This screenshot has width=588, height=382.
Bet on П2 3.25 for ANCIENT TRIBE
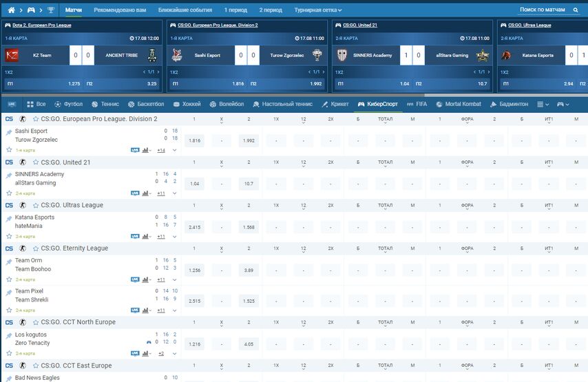tap(121, 83)
